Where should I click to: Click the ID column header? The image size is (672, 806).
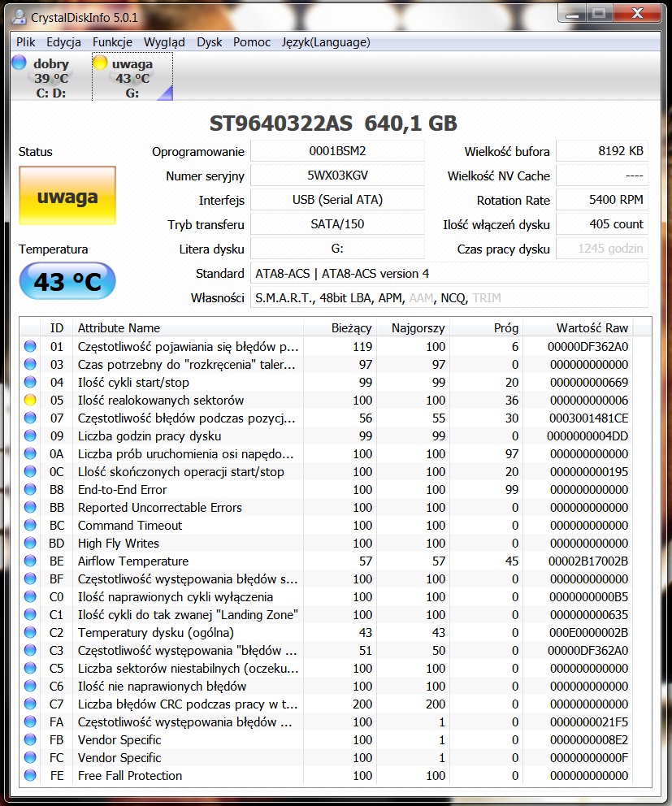click(57, 328)
